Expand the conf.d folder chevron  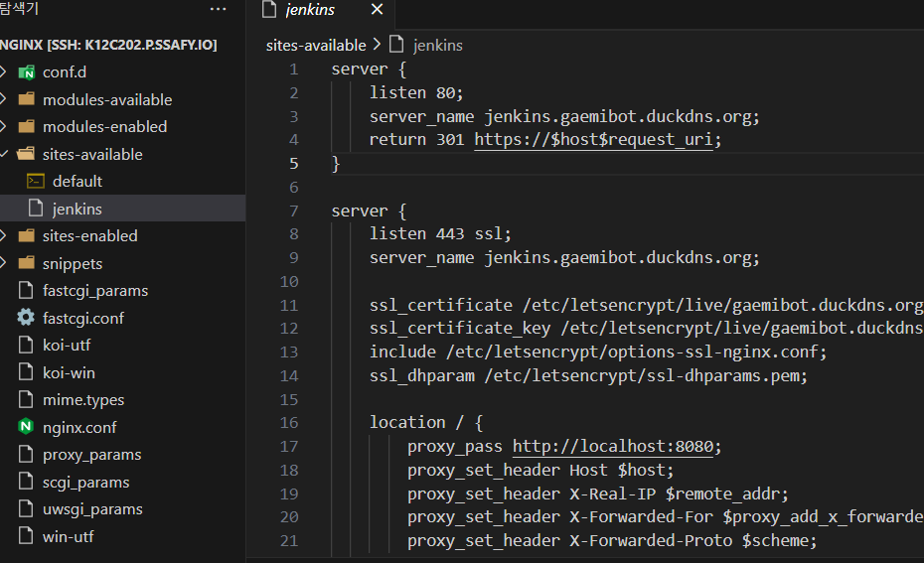(x=4, y=71)
